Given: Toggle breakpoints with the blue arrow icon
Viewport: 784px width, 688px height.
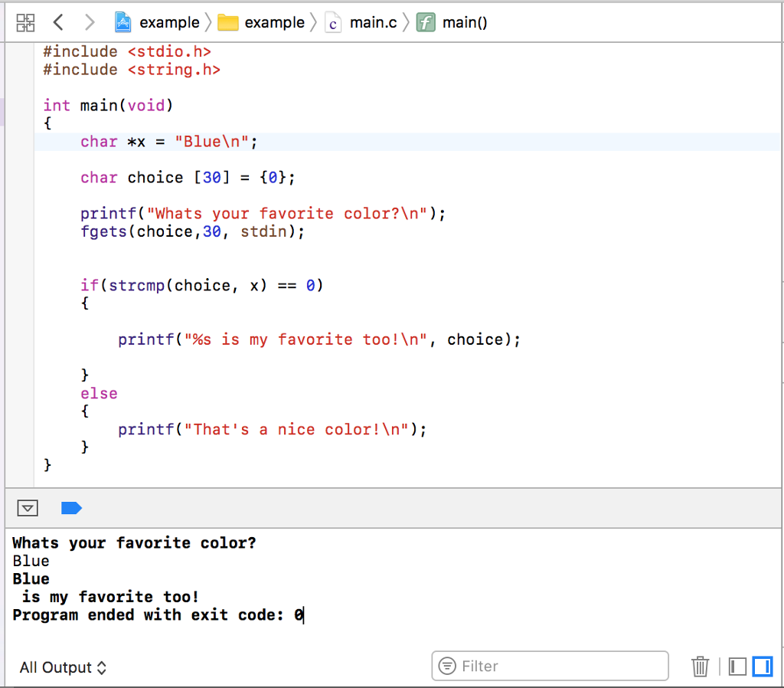Looking at the screenshot, I should tap(71, 509).
